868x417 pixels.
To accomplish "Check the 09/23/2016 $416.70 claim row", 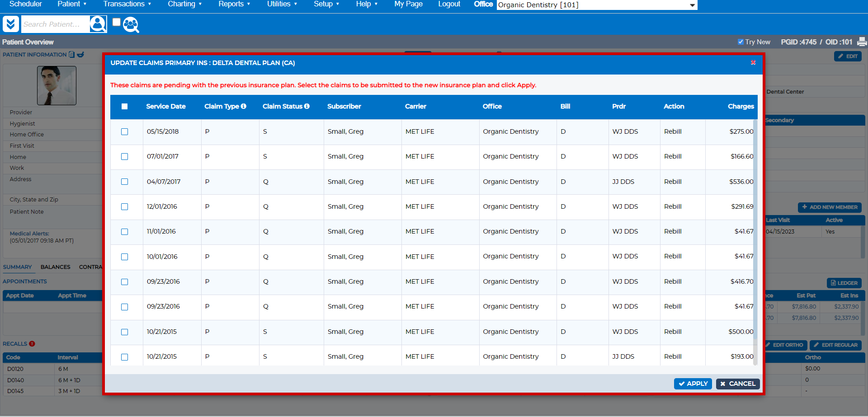I will pos(125,282).
